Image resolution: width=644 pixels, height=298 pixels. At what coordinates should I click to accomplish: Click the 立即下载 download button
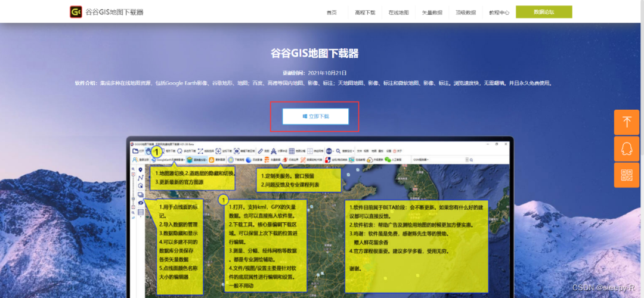pos(315,116)
